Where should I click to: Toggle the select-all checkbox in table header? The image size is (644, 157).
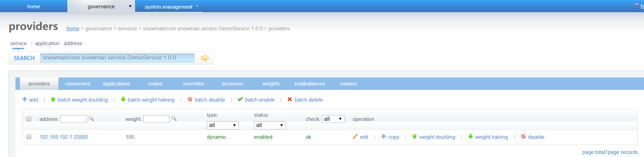[x=29, y=119]
